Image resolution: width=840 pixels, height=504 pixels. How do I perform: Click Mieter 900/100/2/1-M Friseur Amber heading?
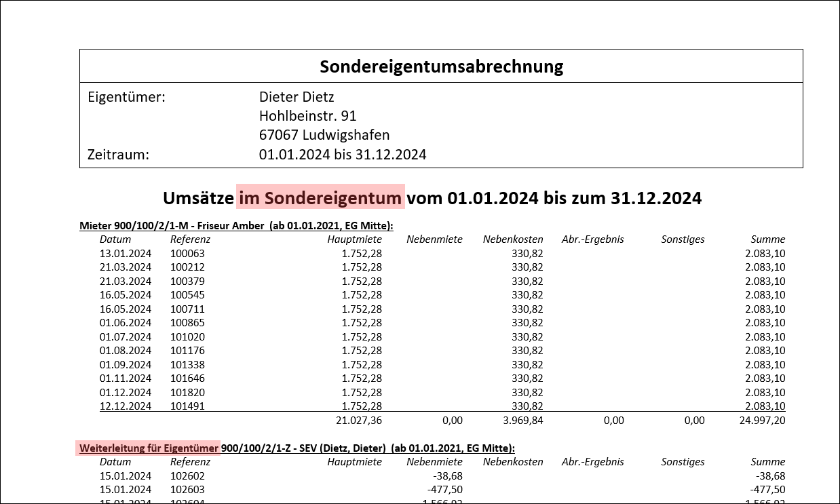pos(237,225)
